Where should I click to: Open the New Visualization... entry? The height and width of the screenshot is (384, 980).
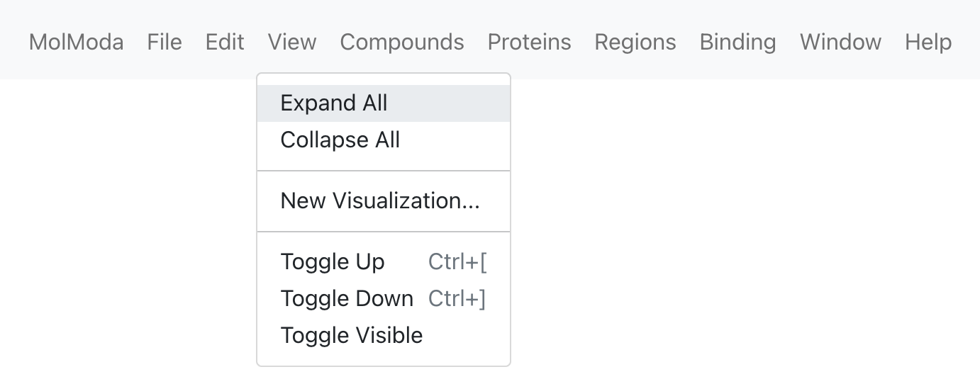pos(383,201)
